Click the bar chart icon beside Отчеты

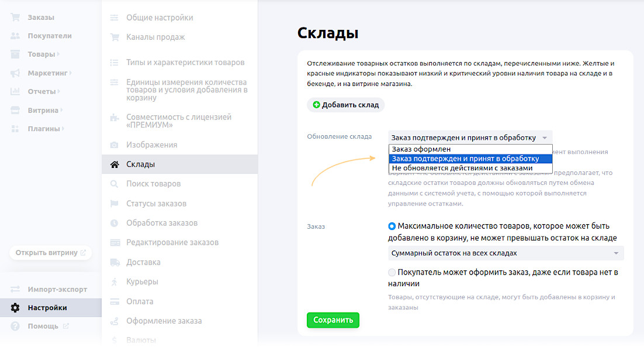click(15, 92)
